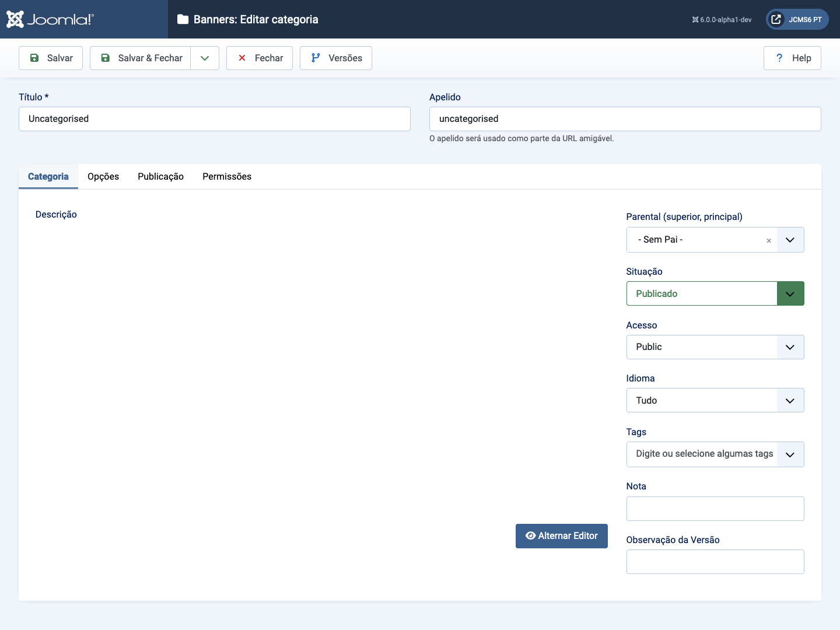Switch to the Opções tab
The width and height of the screenshot is (840, 630).
(103, 176)
